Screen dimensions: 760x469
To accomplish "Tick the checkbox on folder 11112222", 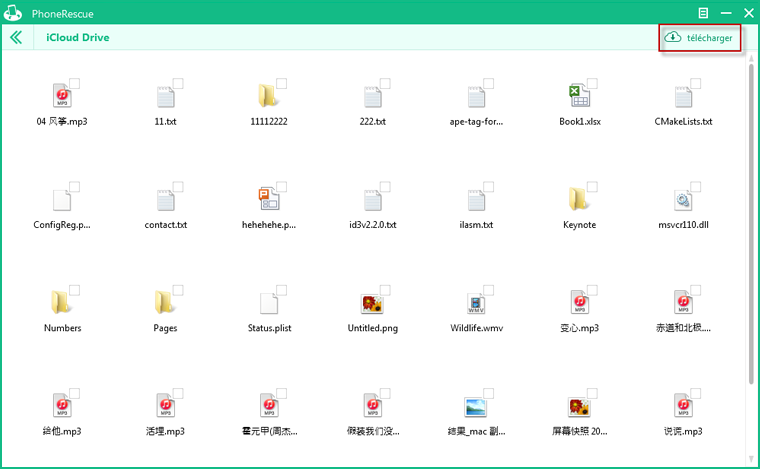I will coord(282,83).
